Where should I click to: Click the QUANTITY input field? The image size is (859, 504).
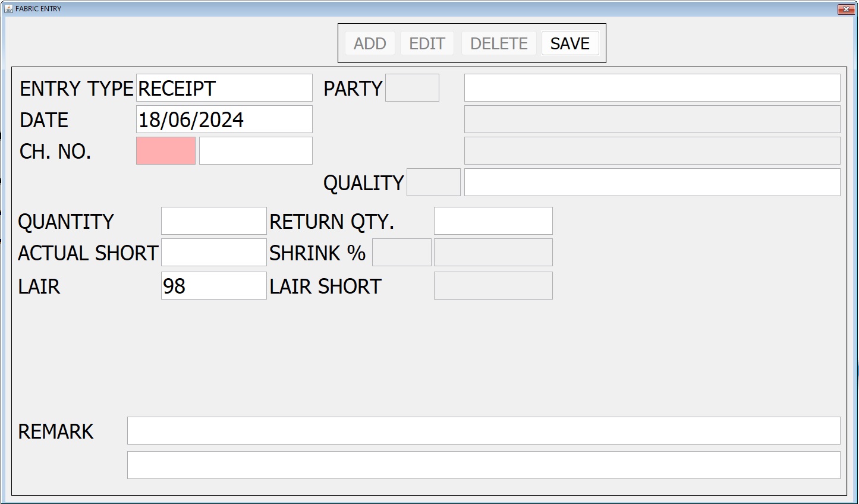tap(213, 221)
